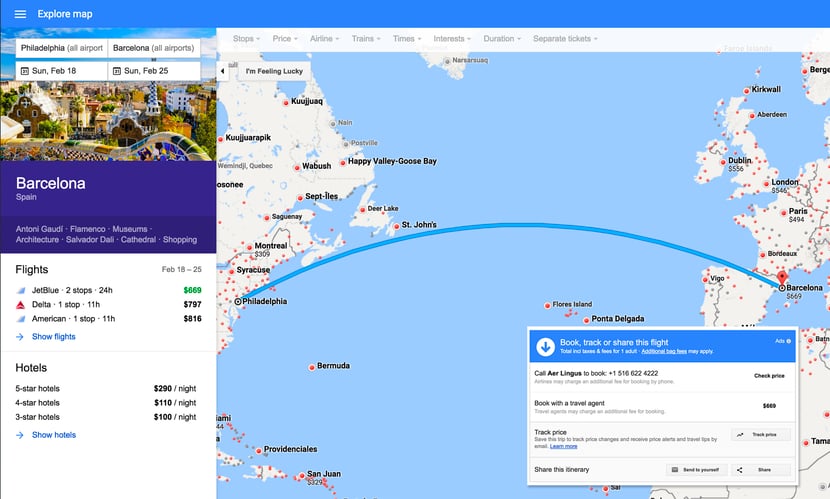Change the Sun, Feb 25 return date
This screenshot has width=830, height=499.
pyautogui.click(x=154, y=71)
